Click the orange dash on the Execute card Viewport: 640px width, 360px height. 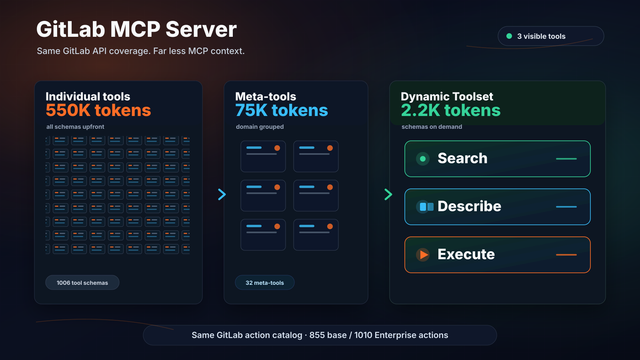(566, 255)
